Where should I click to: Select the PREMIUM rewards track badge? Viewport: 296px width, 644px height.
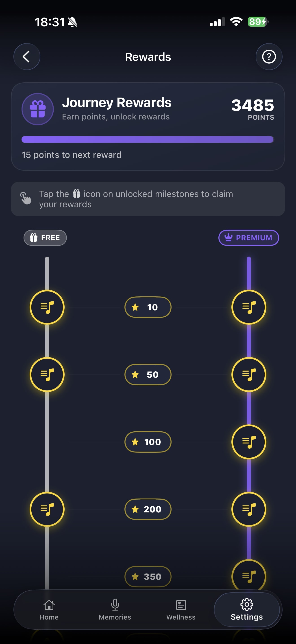click(x=249, y=238)
